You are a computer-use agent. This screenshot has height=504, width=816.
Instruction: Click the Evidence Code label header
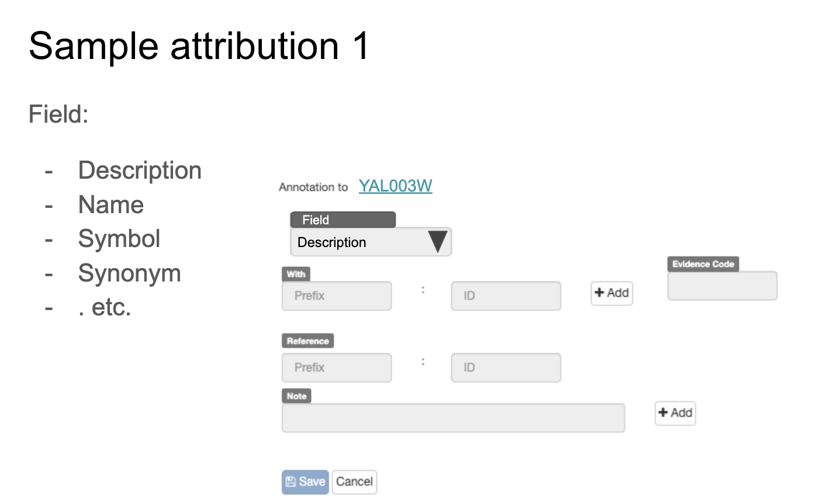703,263
